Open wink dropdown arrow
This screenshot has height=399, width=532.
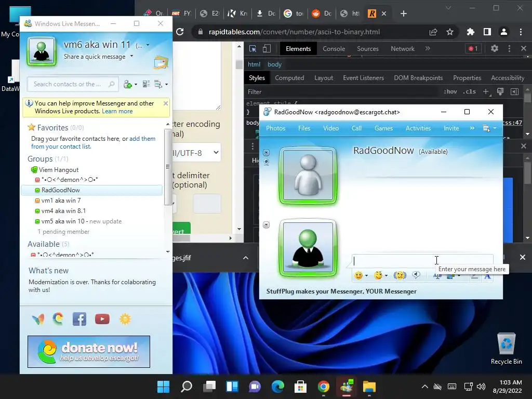(x=386, y=276)
